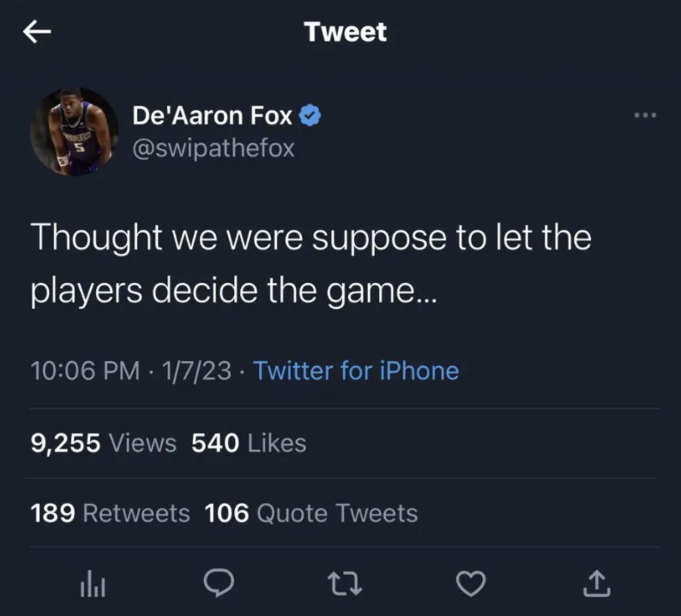Image resolution: width=681 pixels, height=616 pixels.
Task: Click the retweet icon
Action: (344, 584)
